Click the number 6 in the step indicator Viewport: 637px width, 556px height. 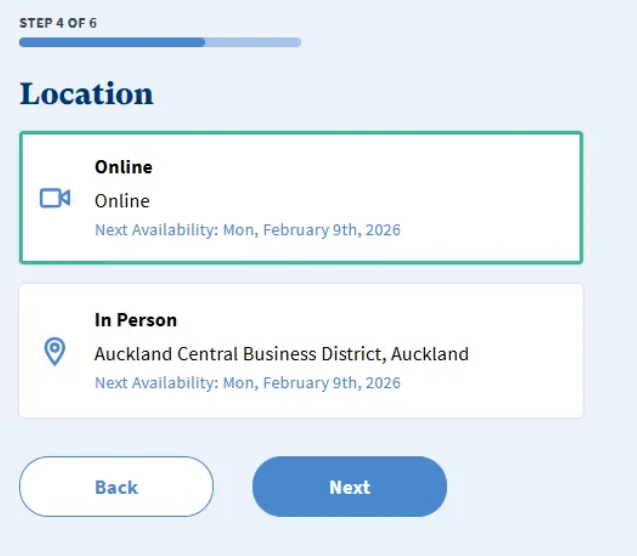pos(93,22)
